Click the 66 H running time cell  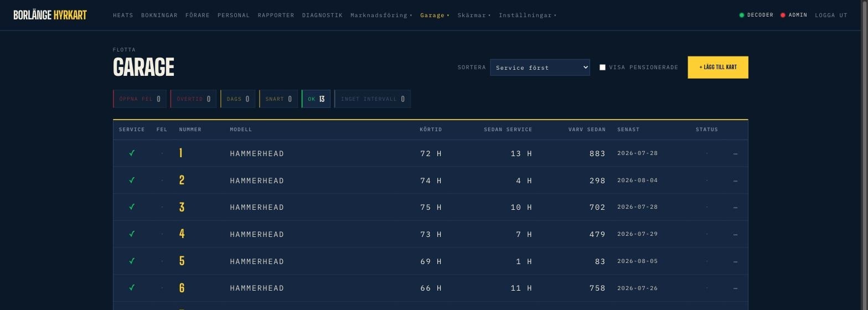click(431, 288)
